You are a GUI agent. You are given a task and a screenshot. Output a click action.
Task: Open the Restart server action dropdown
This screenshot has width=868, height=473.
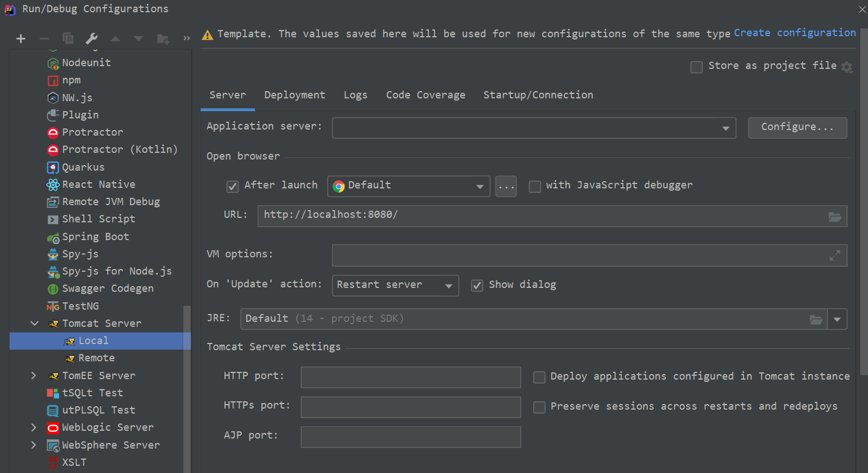click(396, 286)
